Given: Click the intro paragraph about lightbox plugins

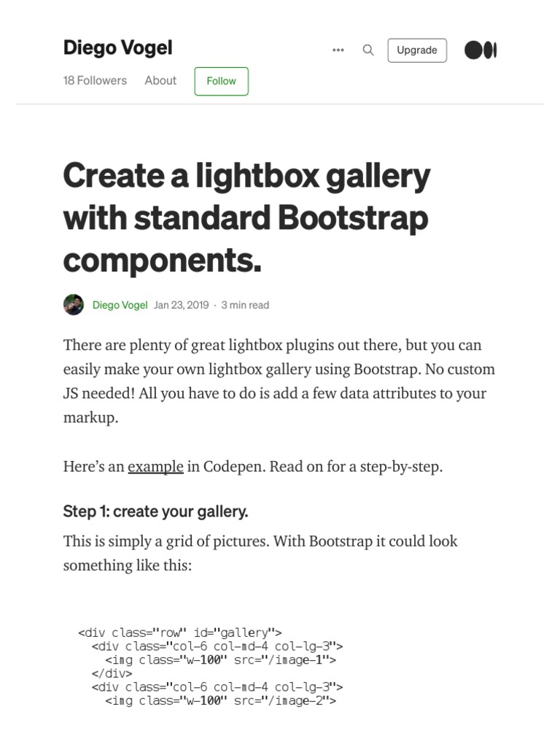Looking at the screenshot, I should pos(279,381).
